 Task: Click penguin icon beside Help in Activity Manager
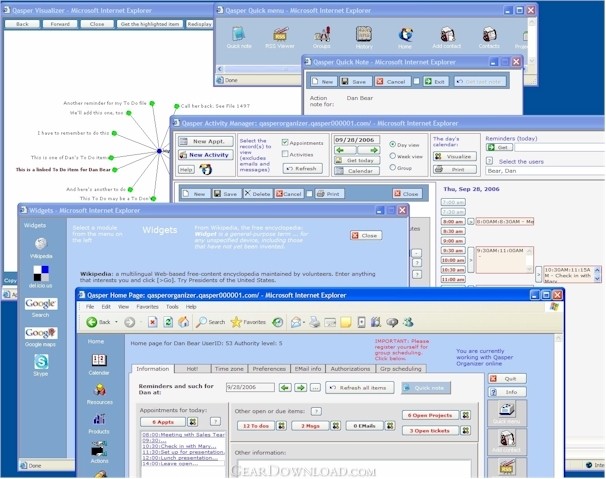[205, 169]
